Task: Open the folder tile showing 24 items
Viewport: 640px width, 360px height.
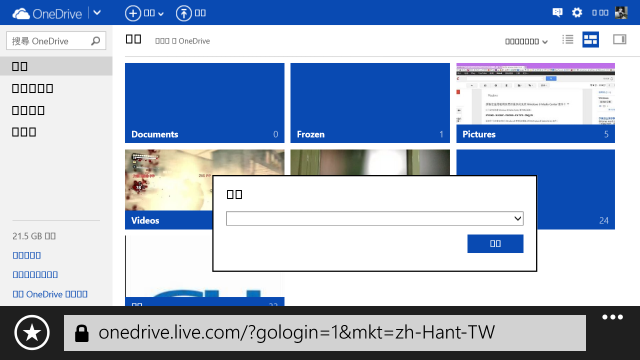Action: [x=576, y=189]
